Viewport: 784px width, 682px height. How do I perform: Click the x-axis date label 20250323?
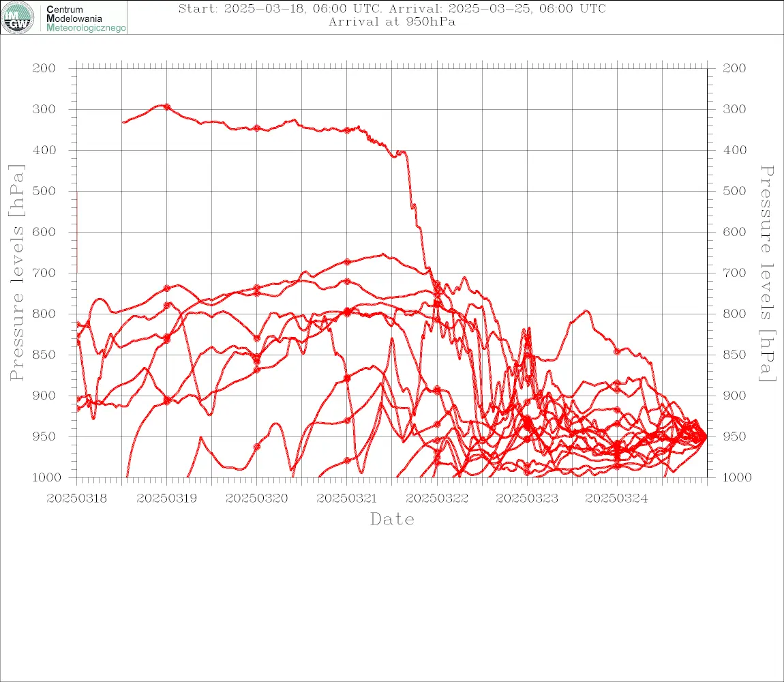pyautogui.click(x=526, y=499)
